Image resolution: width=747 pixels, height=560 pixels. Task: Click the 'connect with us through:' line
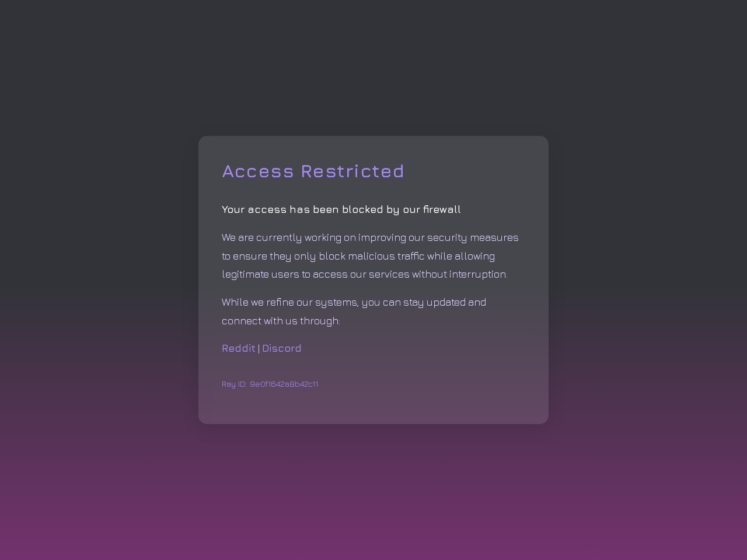(281, 321)
